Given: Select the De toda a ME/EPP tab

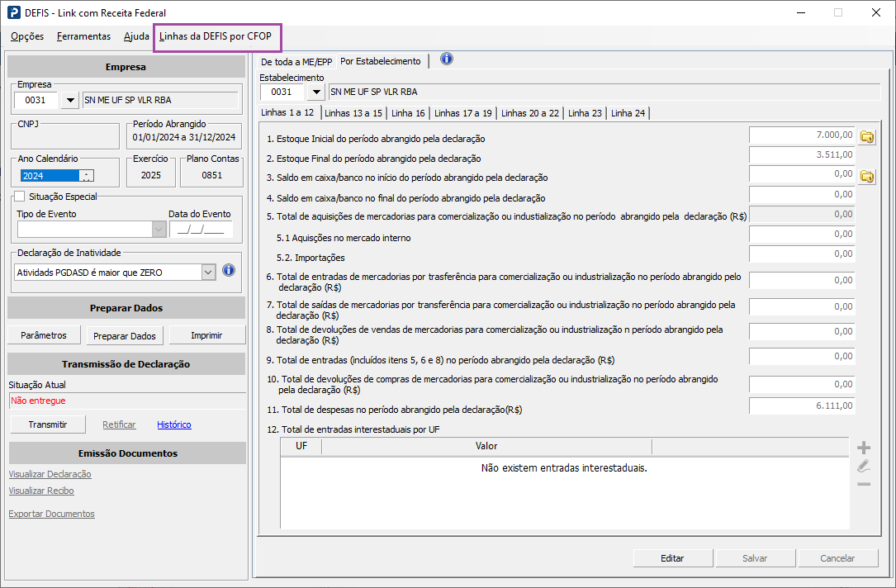Looking at the screenshot, I should pos(296,62).
